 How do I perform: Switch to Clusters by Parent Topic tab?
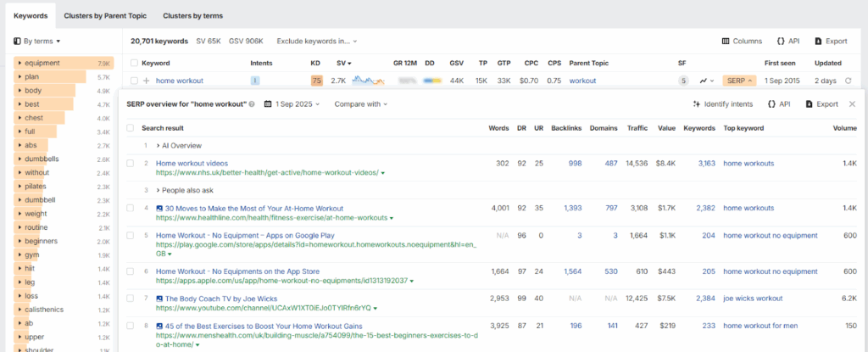pyautogui.click(x=105, y=16)
